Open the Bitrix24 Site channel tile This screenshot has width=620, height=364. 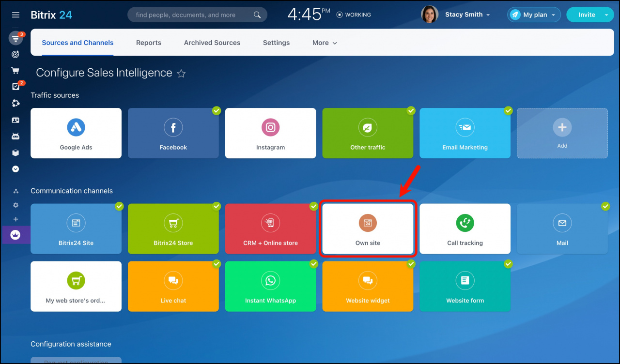76,229
